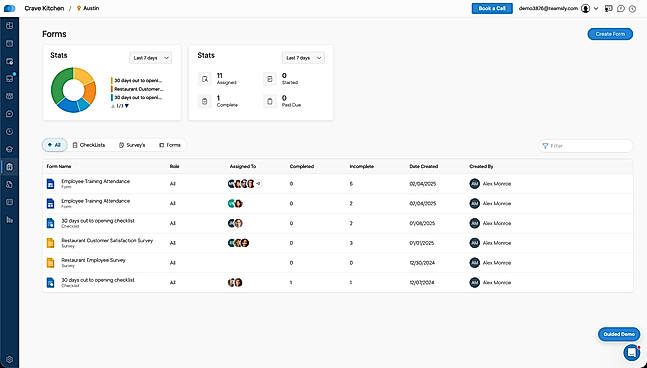Click the yellow donut chart segment
The image size is (647, 368).
84,75
